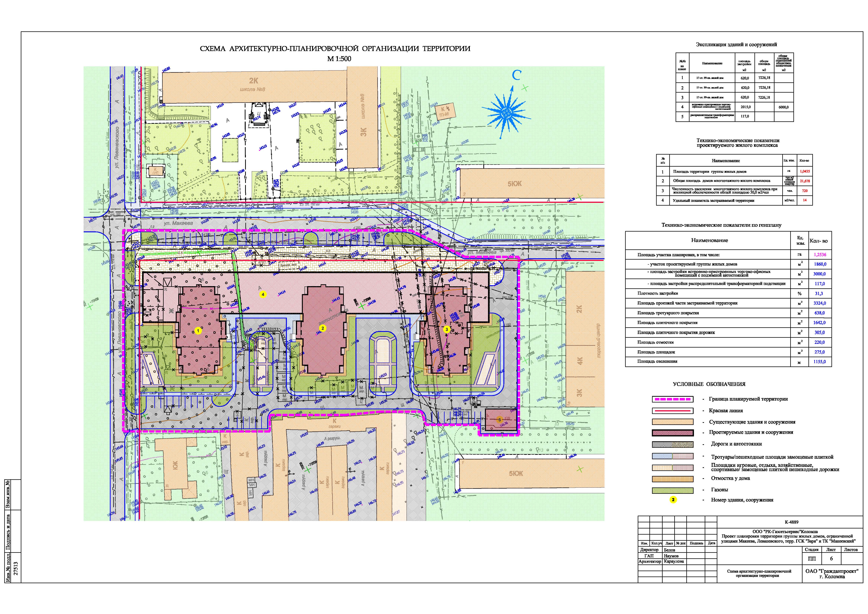Image resolution: width=868 pixels, height=614 pixels.
Task: Click the sidewalk area value '638,0'
Action: pyautogui.click(x=820, y=313)
